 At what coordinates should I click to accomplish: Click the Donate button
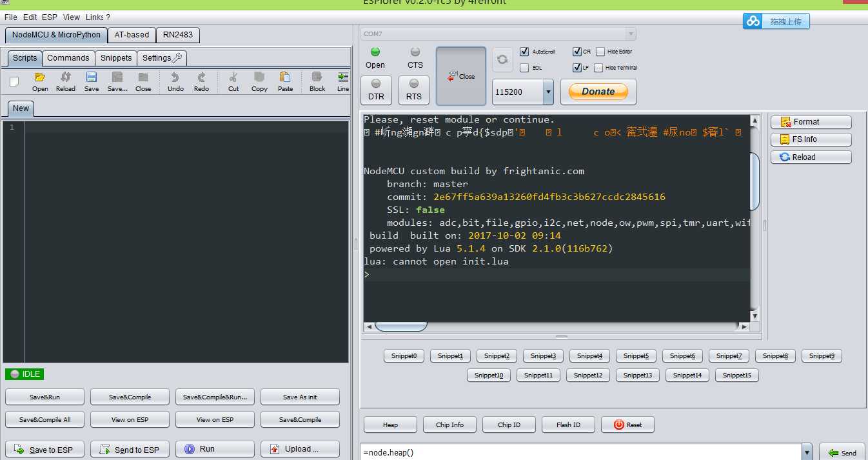point(598,92)
